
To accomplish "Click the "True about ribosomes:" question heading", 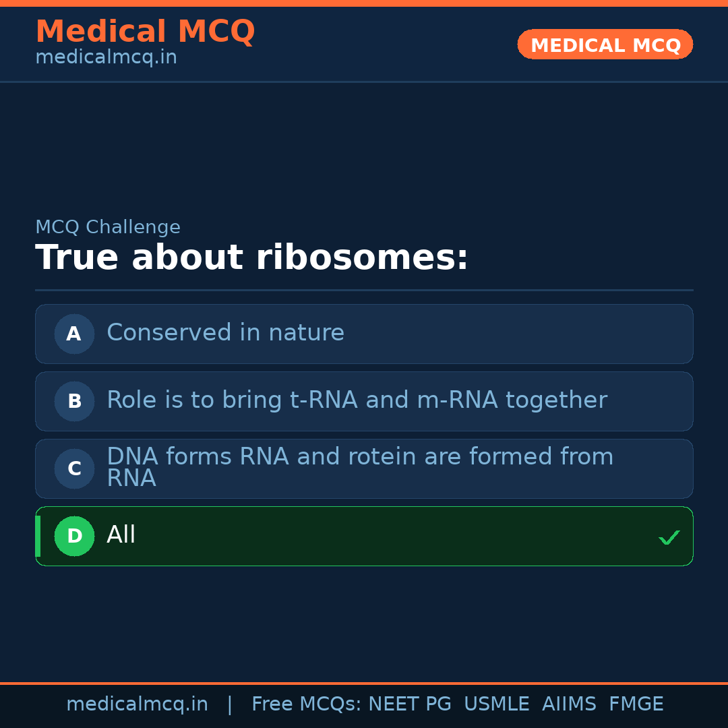I will tap(251, 258).
